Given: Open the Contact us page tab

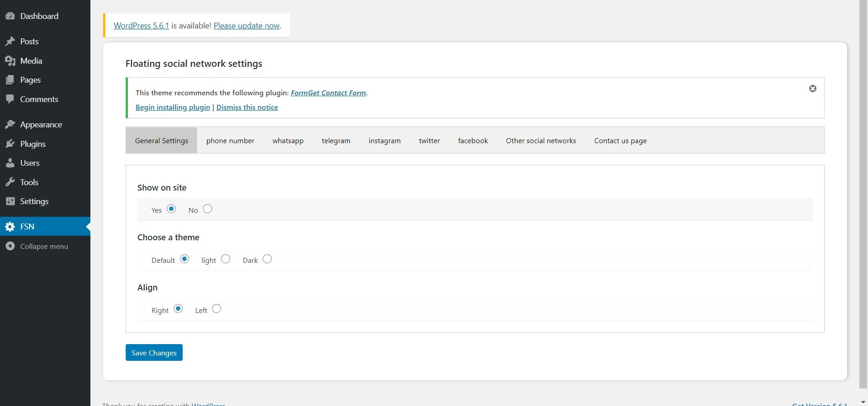Looking at the screenshot, I should (x=620, y=141).
